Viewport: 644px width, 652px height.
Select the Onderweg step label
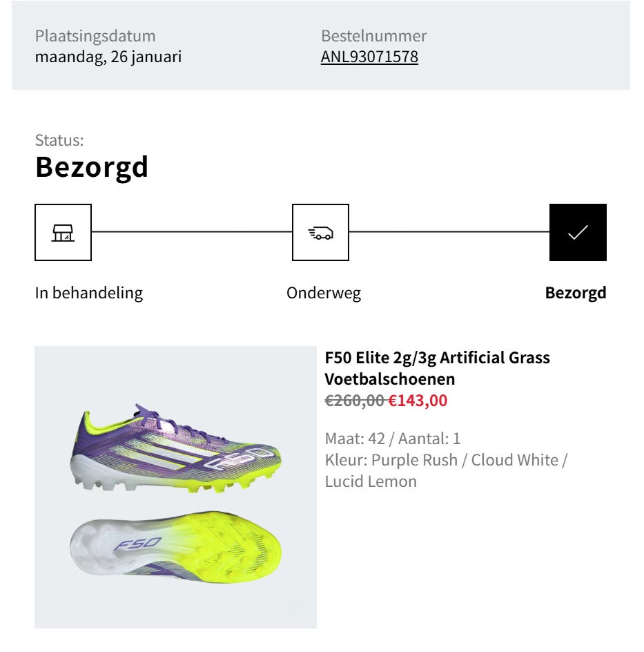[x=324, y=293]
